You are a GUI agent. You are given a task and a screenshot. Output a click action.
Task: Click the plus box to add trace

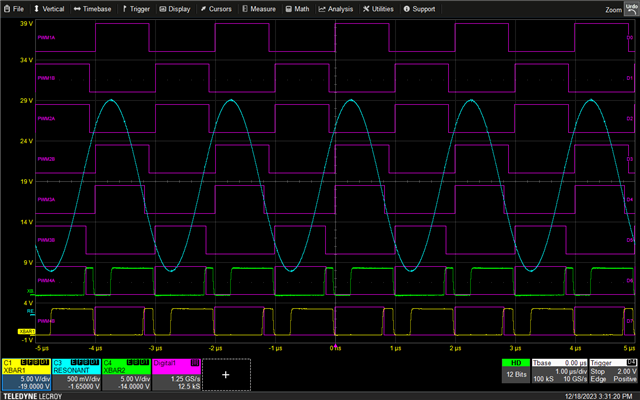tap(225, 373)
